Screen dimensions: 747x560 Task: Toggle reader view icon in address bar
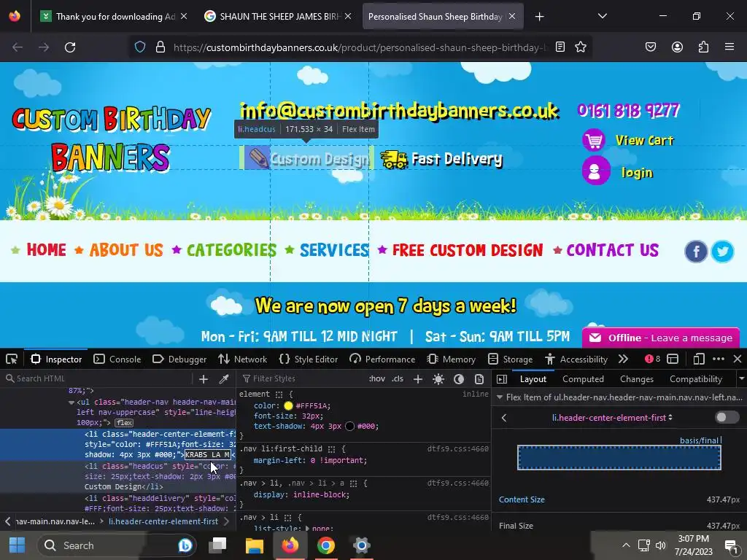(x=560, y=47)
